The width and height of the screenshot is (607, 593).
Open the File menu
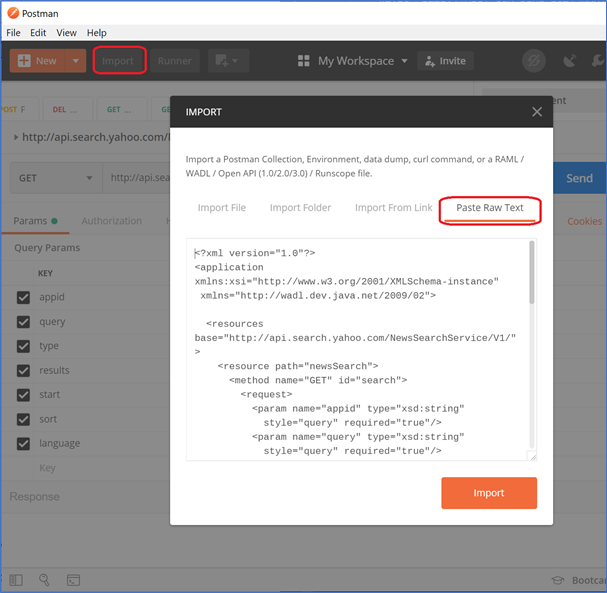click(13, 33)
